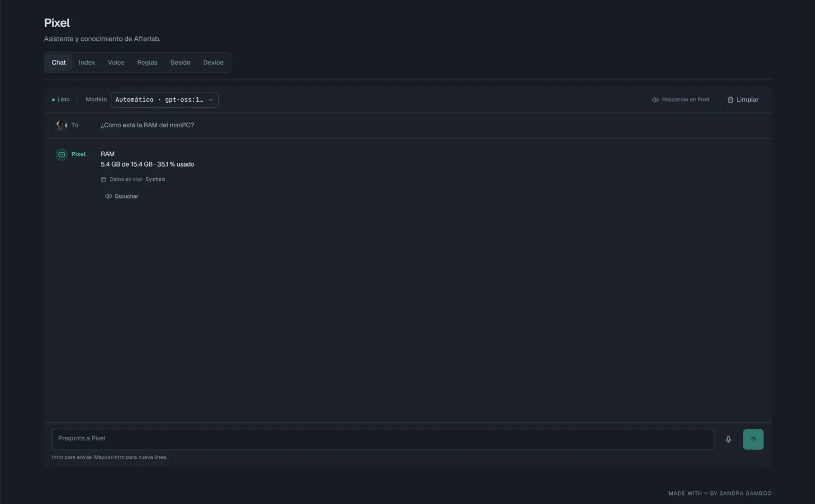
Task: Click the 'Intro para enviar' hint text
Action: [x=109, y=457]
